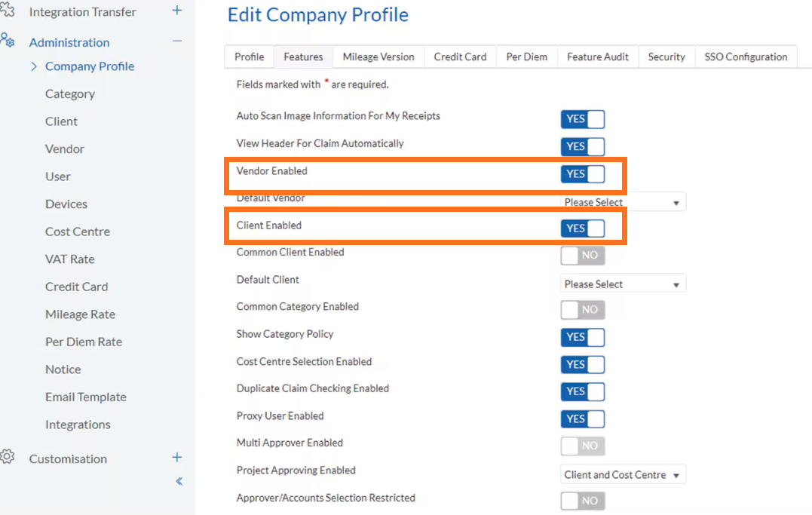Expand Integration Transfer with the plus icon
This screenshot has width=812, height=515.
pyautogui.click(x=177, y=11)
